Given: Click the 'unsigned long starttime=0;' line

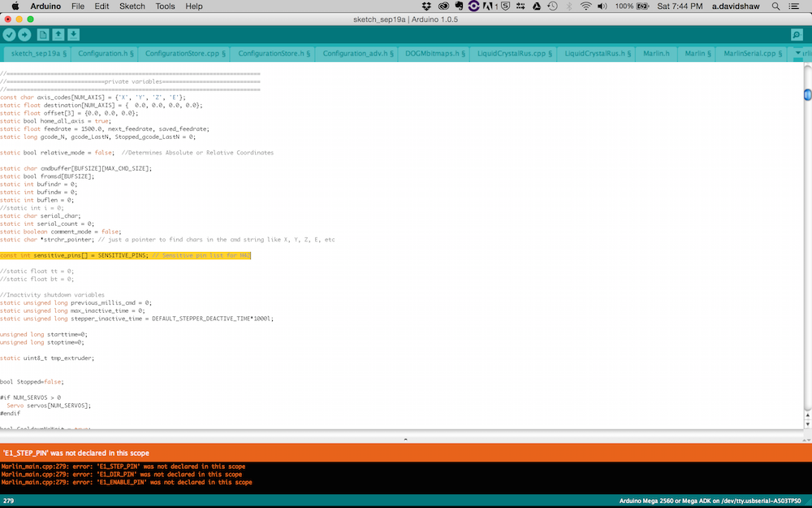Looking at the screenshot, I should coord(44,334).
